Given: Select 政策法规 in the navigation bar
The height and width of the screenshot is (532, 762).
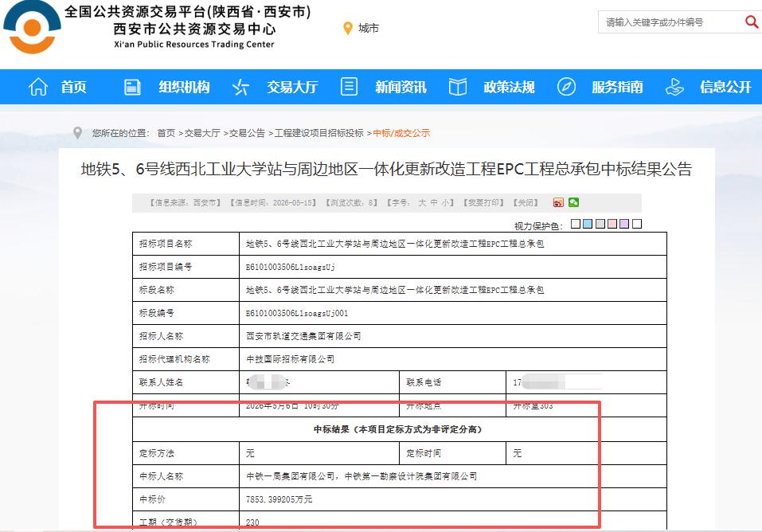Looking at the screenshot, I should pyautogui.click(x=510, y=87).
